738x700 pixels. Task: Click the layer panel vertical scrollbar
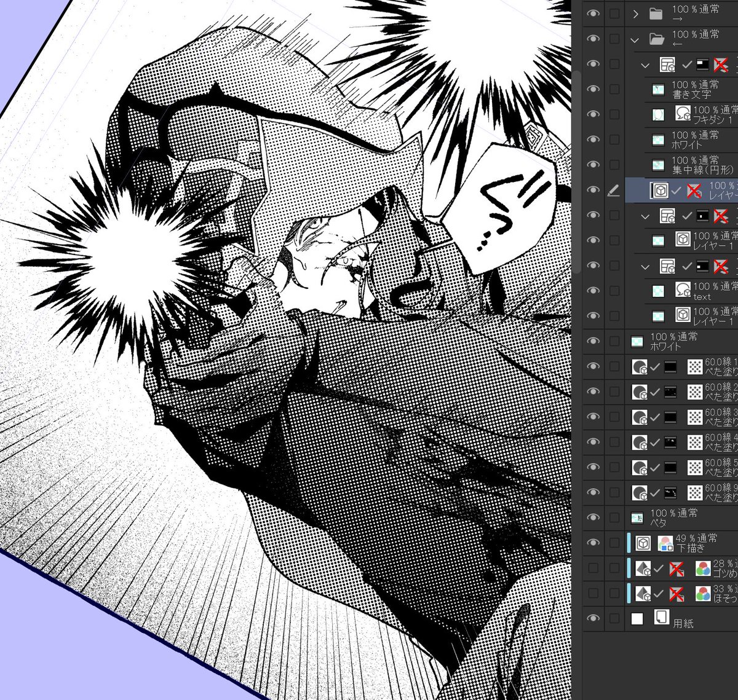pos(577,172)
